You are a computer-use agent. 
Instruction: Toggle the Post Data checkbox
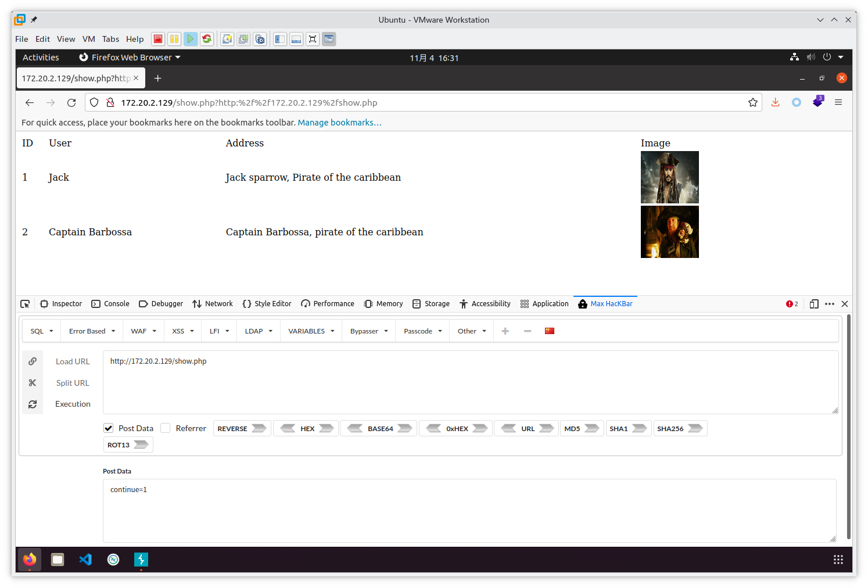click(109, 428)
